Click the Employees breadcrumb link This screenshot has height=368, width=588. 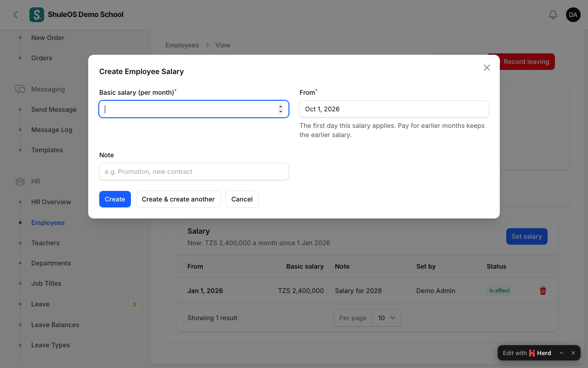(182, 45)
